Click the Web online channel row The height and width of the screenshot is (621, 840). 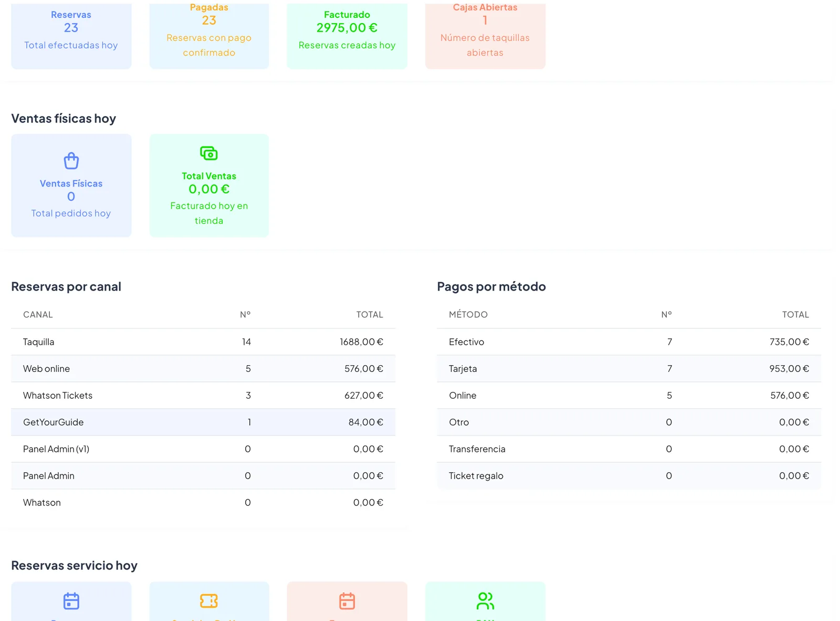[x=203, y=369]
